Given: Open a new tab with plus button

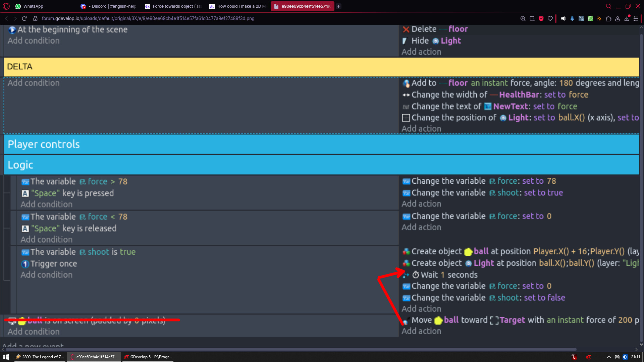Looking at the screenshot, I should coord(339,6).
